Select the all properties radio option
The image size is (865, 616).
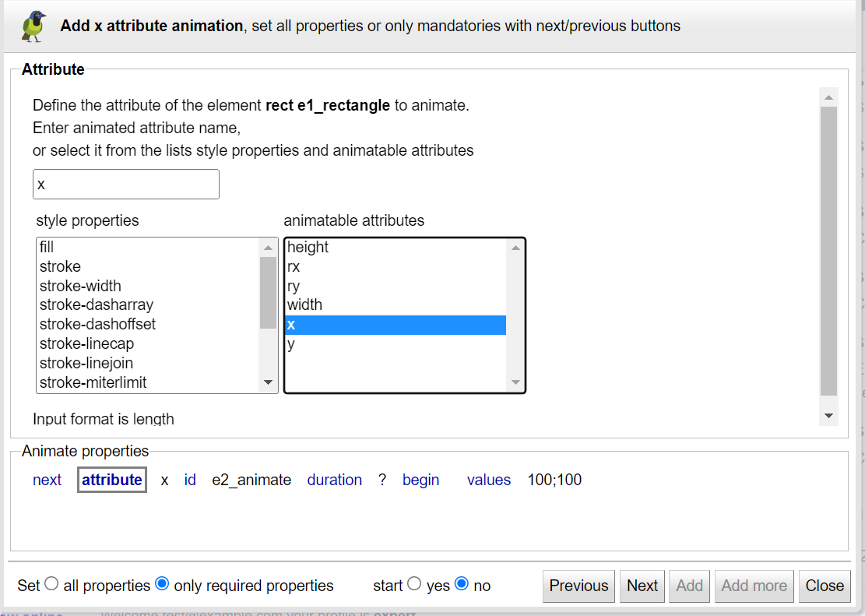[x=51, y=583]
